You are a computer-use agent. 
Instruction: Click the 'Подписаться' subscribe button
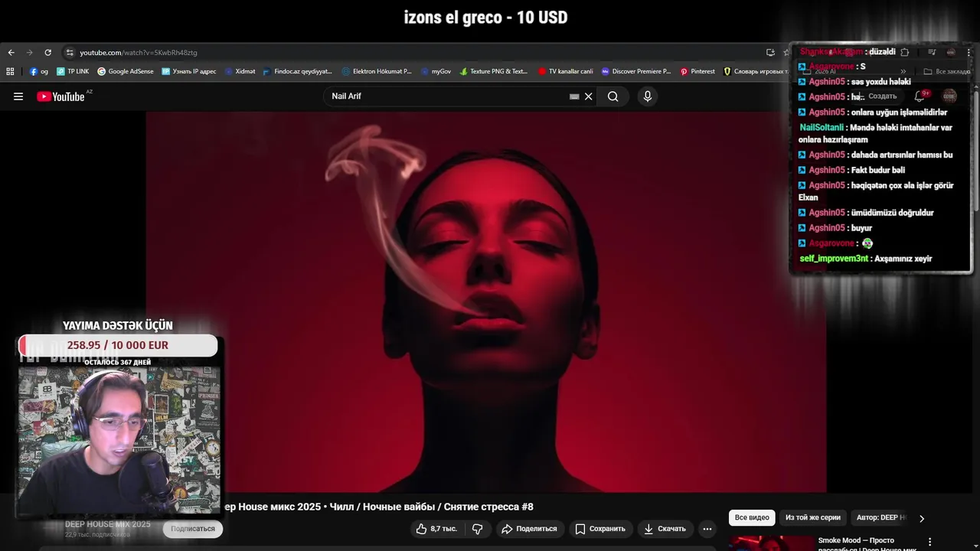[x=193, y=529]
